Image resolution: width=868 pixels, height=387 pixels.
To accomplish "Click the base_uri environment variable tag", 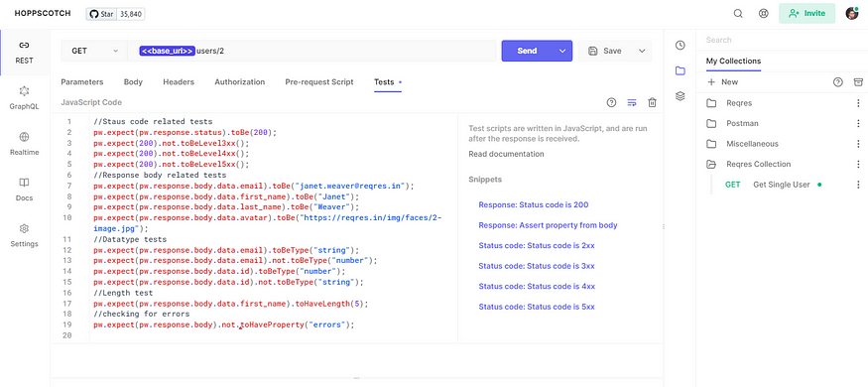I will [x=167, y=51].
